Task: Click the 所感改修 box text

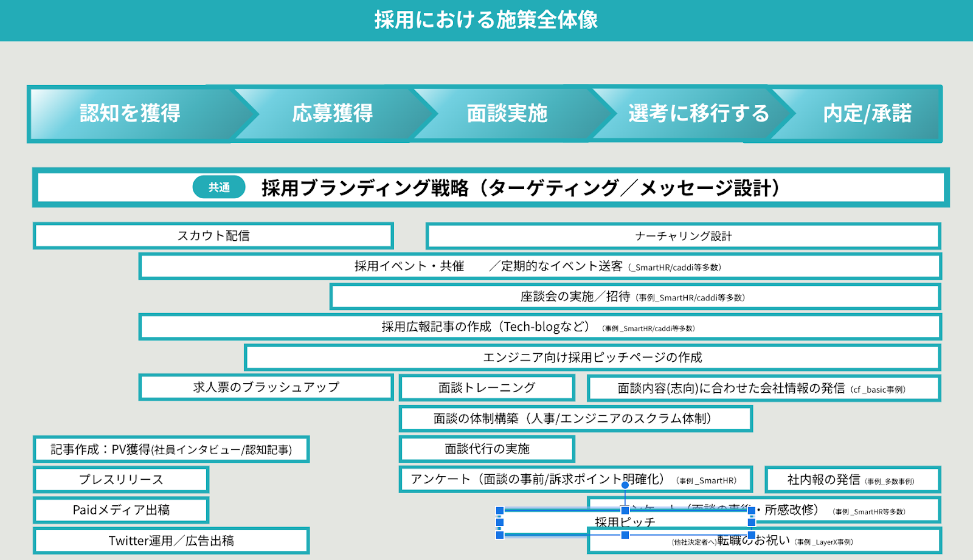Action: (x=792, y=510)
